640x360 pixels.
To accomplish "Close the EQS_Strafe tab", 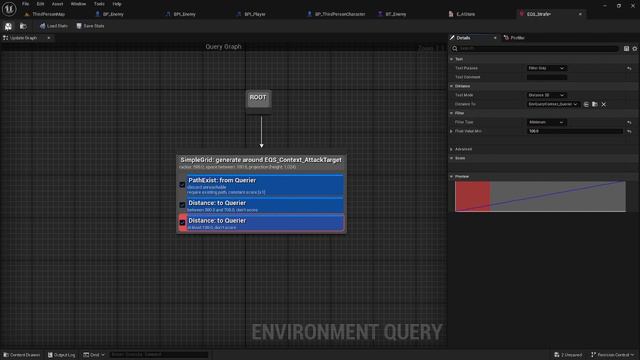I will [580, 14].
